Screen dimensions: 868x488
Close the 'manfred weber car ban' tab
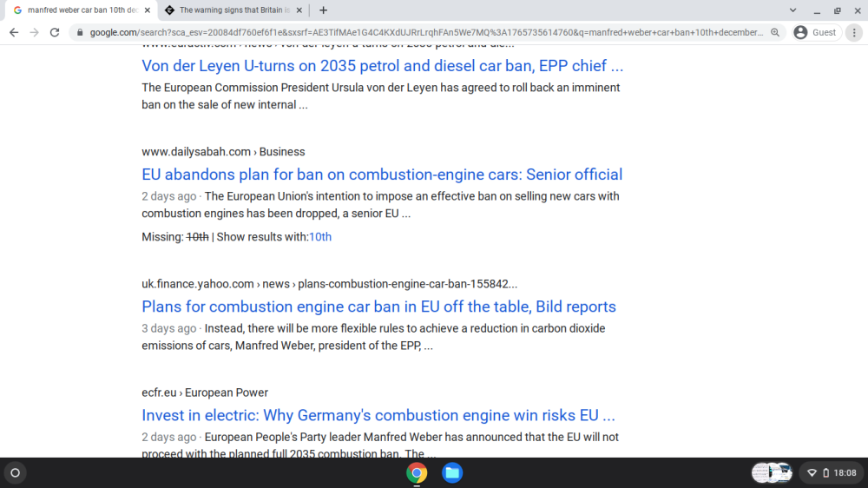point(148,10)
